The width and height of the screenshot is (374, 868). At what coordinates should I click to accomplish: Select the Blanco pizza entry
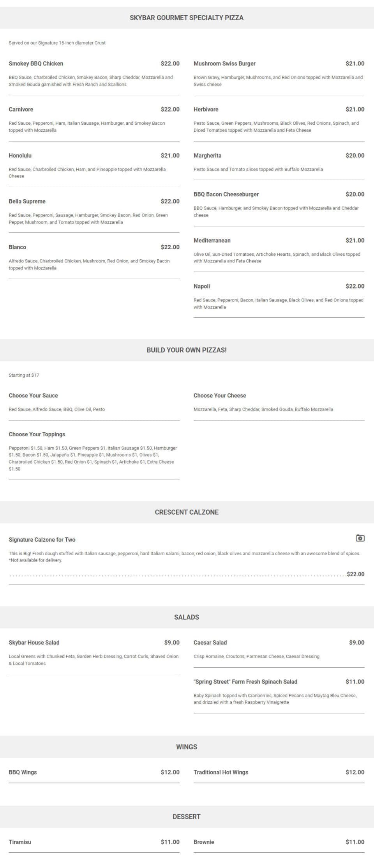click(x=18, y=247)
